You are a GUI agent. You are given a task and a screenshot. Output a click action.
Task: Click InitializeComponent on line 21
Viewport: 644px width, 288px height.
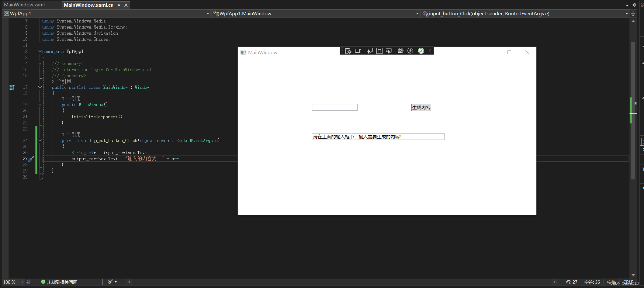(94, 117)
